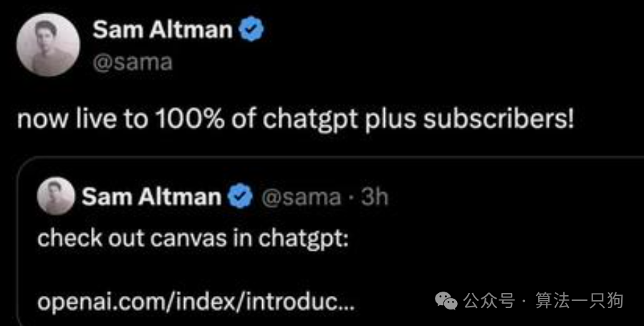The height and width of the screenshot is (326, 644).
Task: Click the "Sam Altman" name in the quoted tweet
Action: (x=151, y=196)
